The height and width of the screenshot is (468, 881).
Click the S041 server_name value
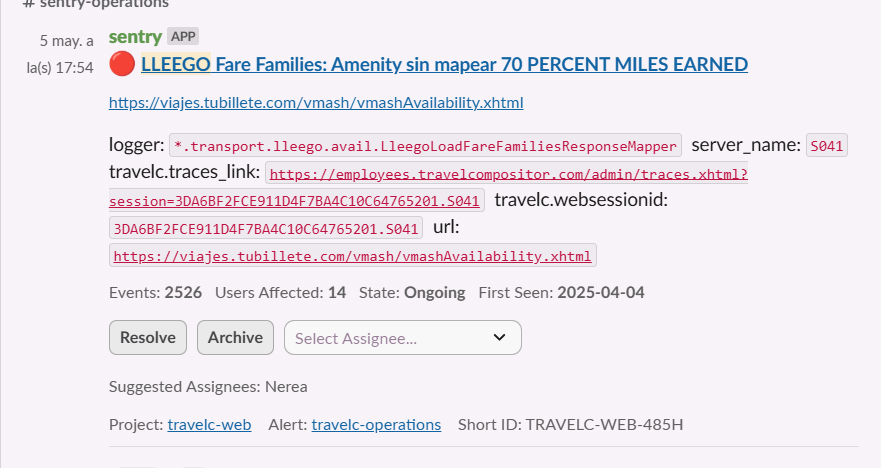click(827, 146)
